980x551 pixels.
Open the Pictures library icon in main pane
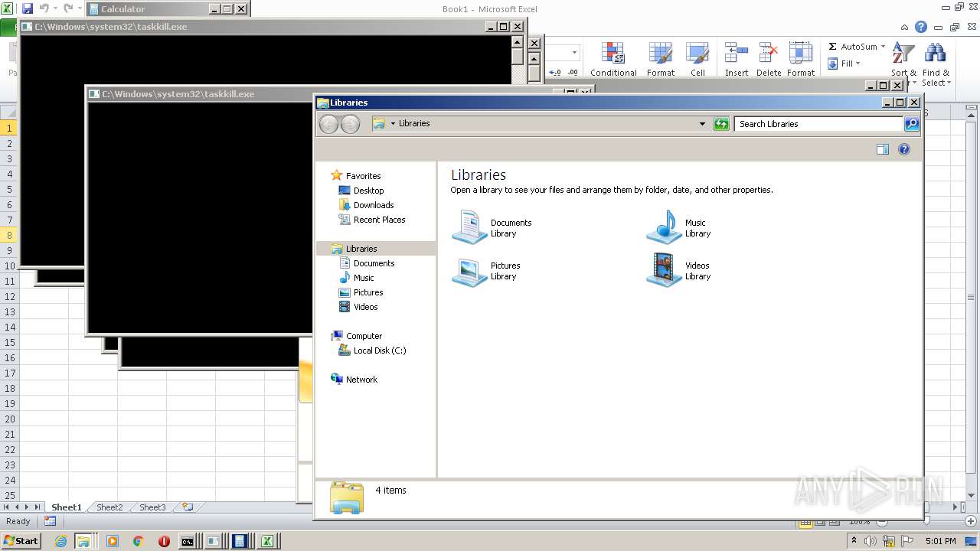pyautogui.click(x=469, y=271)
